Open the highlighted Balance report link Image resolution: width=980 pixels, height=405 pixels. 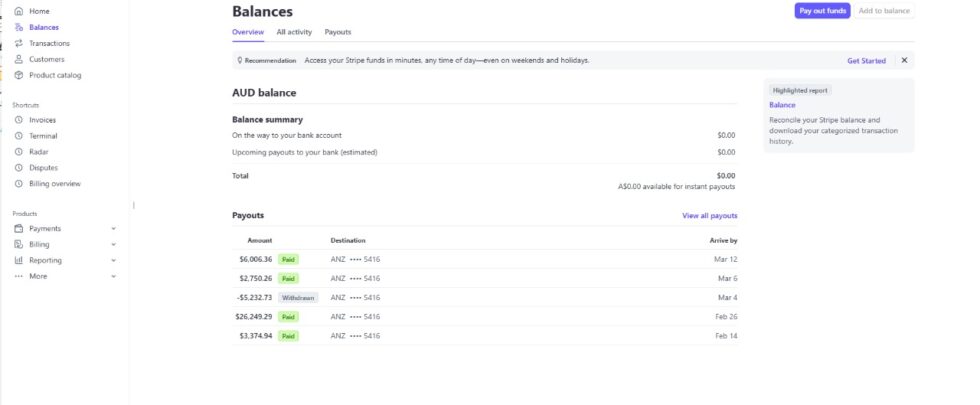pyautogui.click(x=782, y=105)
